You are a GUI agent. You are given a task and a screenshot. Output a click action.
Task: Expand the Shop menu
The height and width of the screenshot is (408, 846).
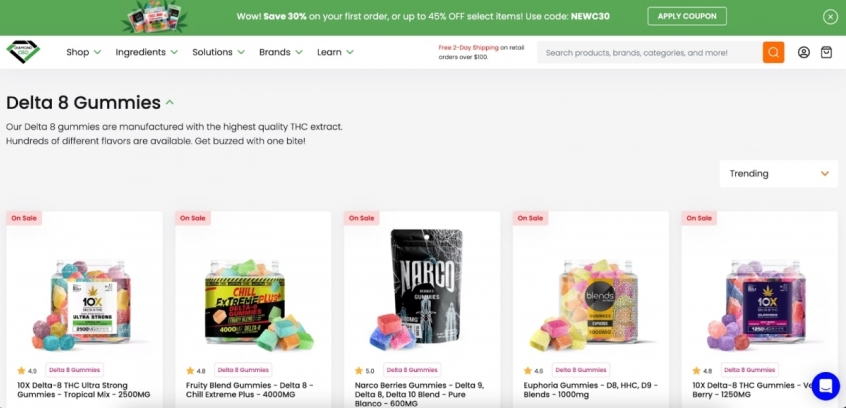click(x=84, y=52)
